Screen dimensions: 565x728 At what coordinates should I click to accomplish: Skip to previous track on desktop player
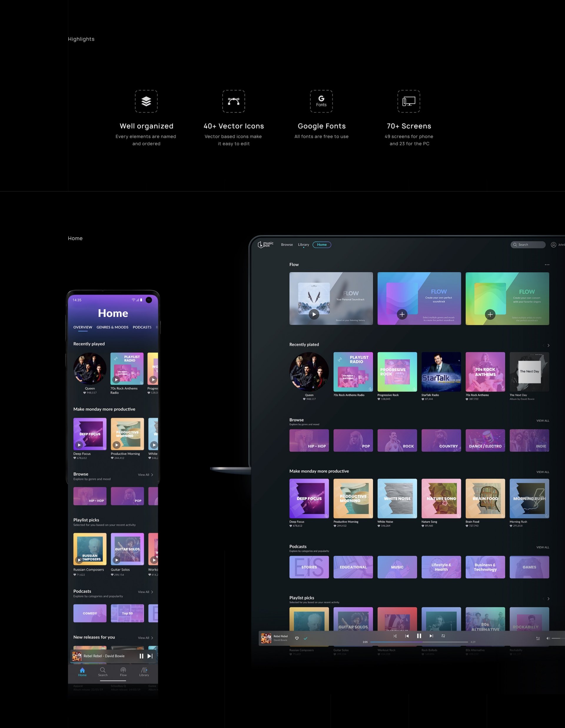click(407, 636)
